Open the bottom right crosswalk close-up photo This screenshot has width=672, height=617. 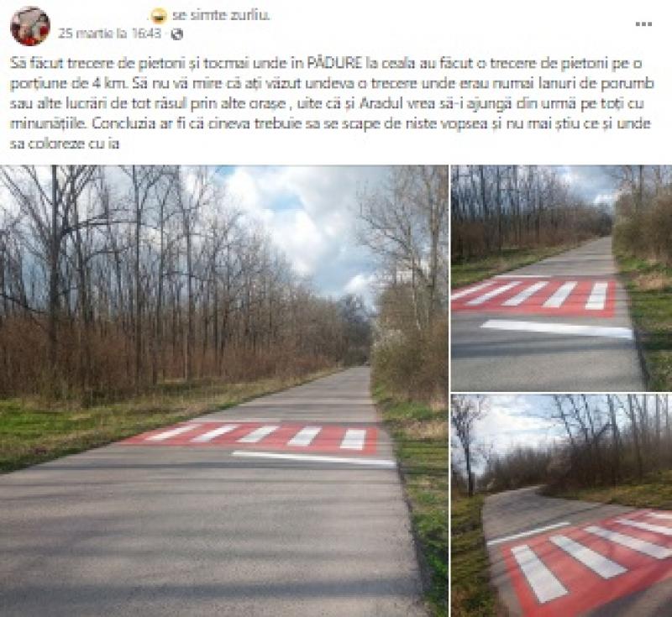(561, 505)
